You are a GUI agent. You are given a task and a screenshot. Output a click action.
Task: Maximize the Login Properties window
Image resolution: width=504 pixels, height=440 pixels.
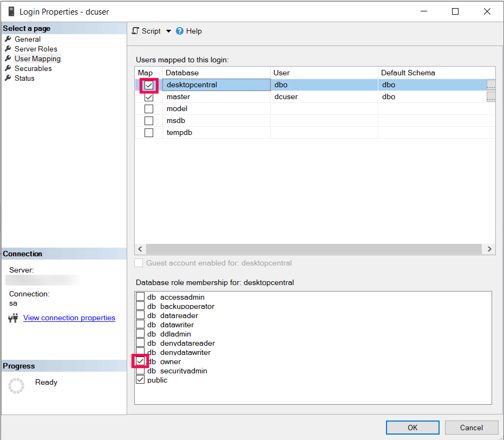(455, 11)
